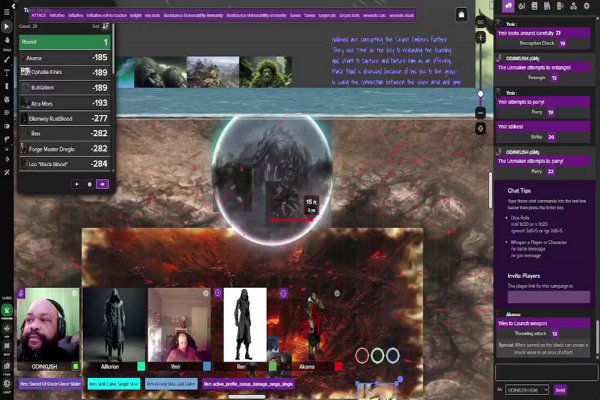The image size is (600, 400).
Task: Run the target-stats macro
Action: (x=349, y=16)
